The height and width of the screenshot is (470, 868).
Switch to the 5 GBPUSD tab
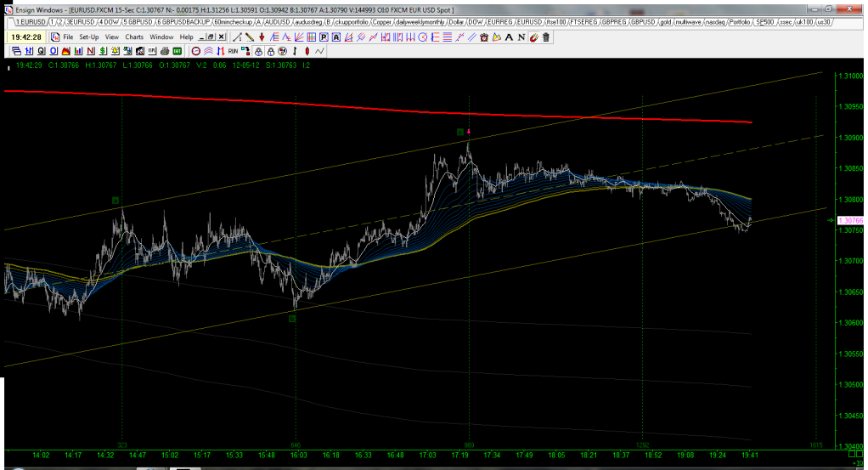pos(138,20)
